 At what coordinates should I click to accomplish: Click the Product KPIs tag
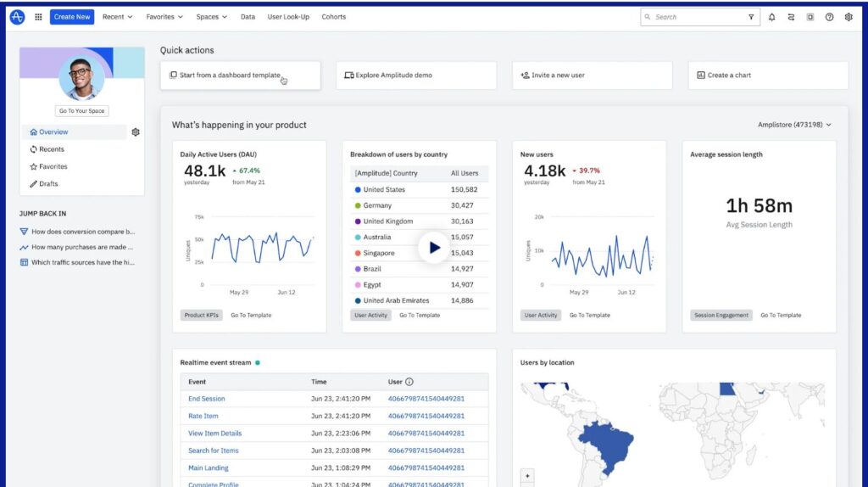point(202,316)
